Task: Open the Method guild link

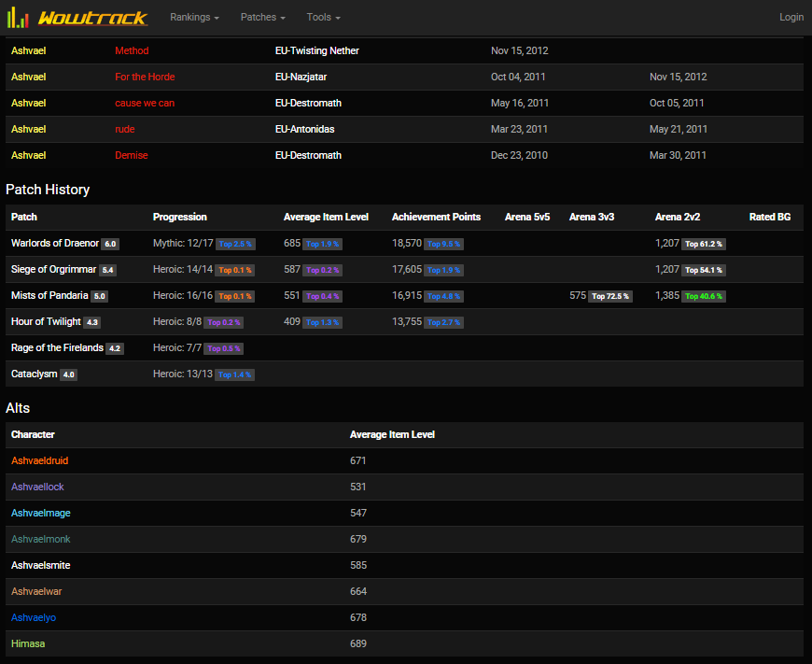Action: (x=132, y=50)
